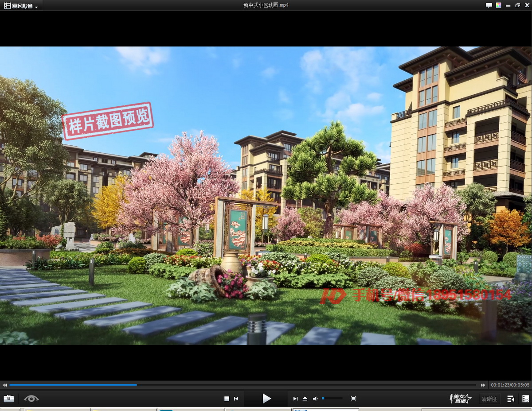Toggle fullscreen mode
This screenshot has height=411, width=532.
(353, 399)
